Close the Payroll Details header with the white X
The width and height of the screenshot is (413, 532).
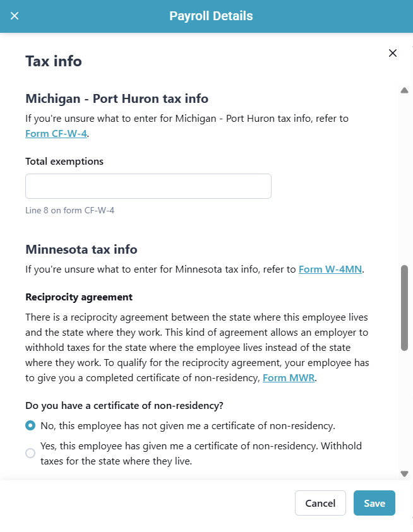15,16
